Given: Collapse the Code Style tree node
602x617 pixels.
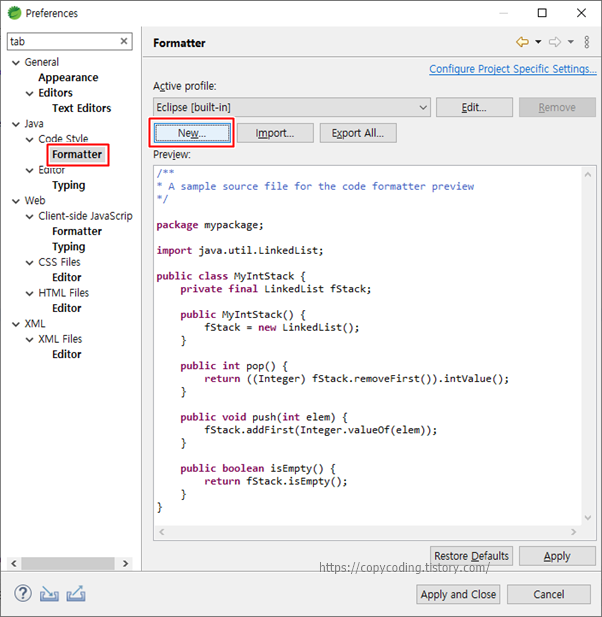Looking at the screenshot, I should pyautogui.click(x=30, y=139).
